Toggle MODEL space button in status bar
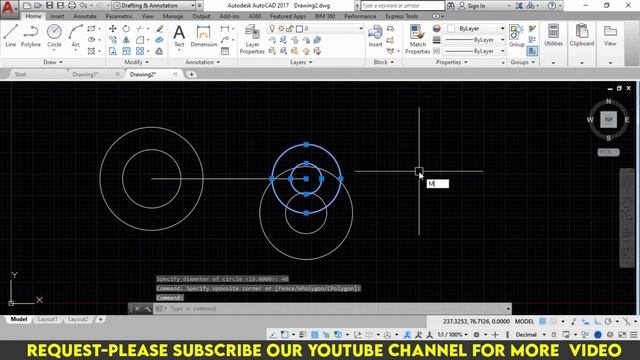Image resolution: width=640 pixels, height=360 pixels. pyautogui.click(x=524, y=322)
